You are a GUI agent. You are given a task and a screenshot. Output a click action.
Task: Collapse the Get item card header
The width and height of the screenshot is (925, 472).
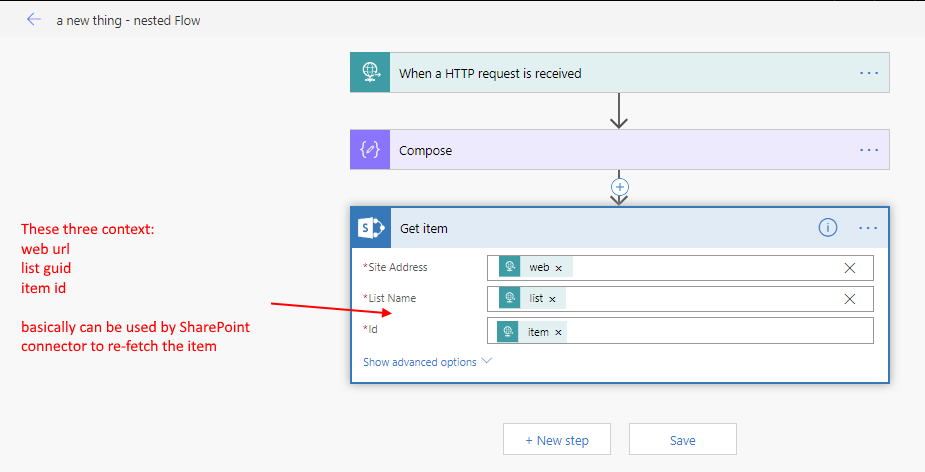(600, 228)
